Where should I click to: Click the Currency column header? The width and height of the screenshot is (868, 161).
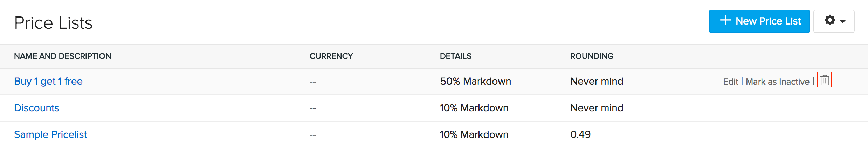(331, 56)
